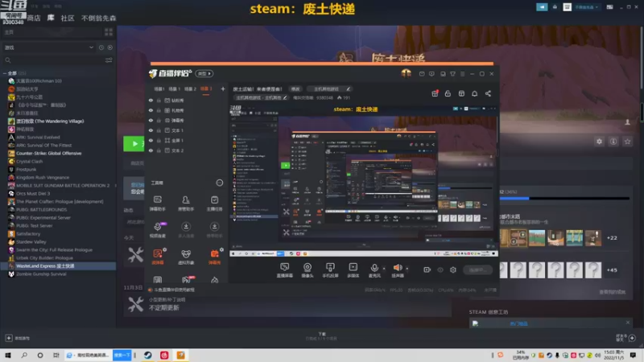The height and width of the screenshot is (362, 644).
Task: Click the lock icon in streaming header
Action: tap(448, 93)
